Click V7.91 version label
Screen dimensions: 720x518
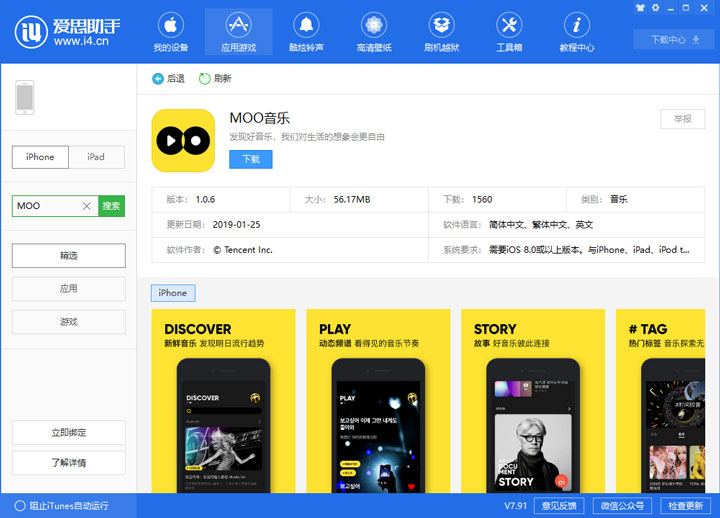point(515,506)
